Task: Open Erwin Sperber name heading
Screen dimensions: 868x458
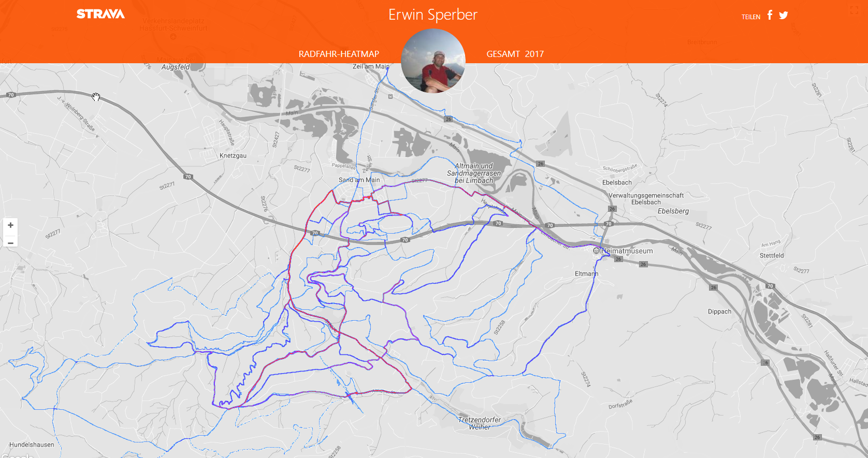Action: [x=433, y=15]
